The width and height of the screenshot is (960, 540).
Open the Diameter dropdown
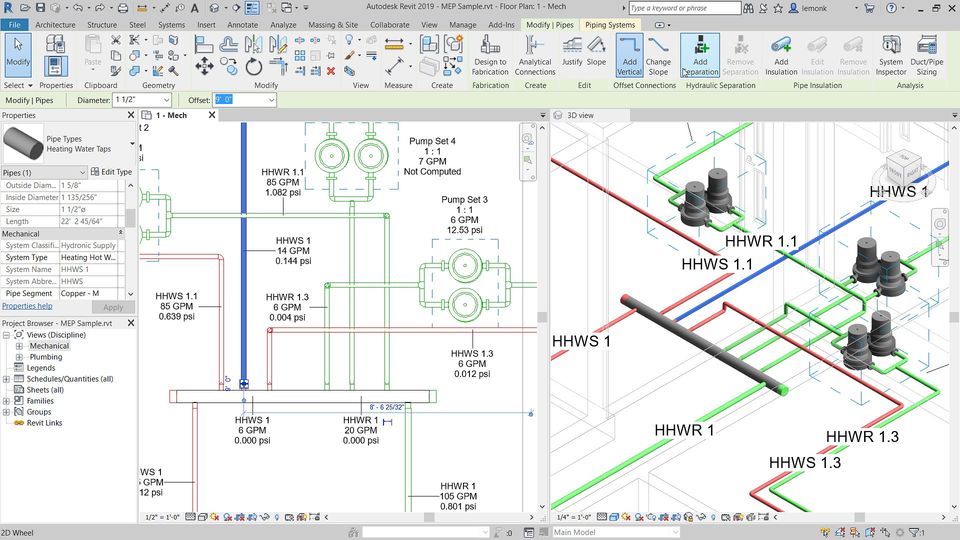click(166, 100)
